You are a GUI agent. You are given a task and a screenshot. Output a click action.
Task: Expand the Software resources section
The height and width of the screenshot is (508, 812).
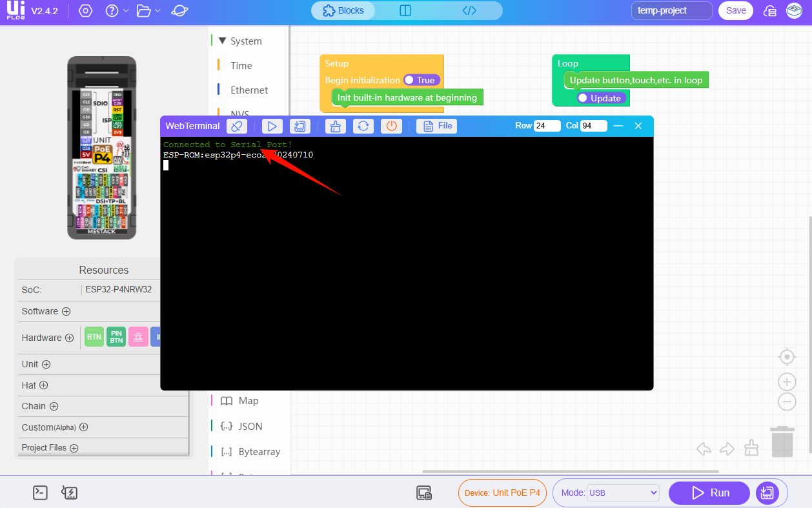pyautogui.click(x=66, y=311)
